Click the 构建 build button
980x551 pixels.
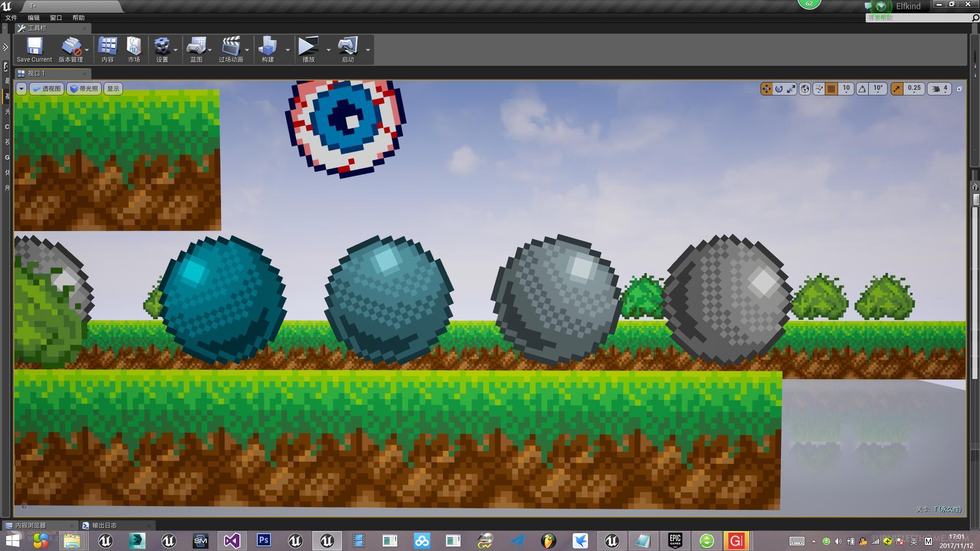tap(268, 49)
